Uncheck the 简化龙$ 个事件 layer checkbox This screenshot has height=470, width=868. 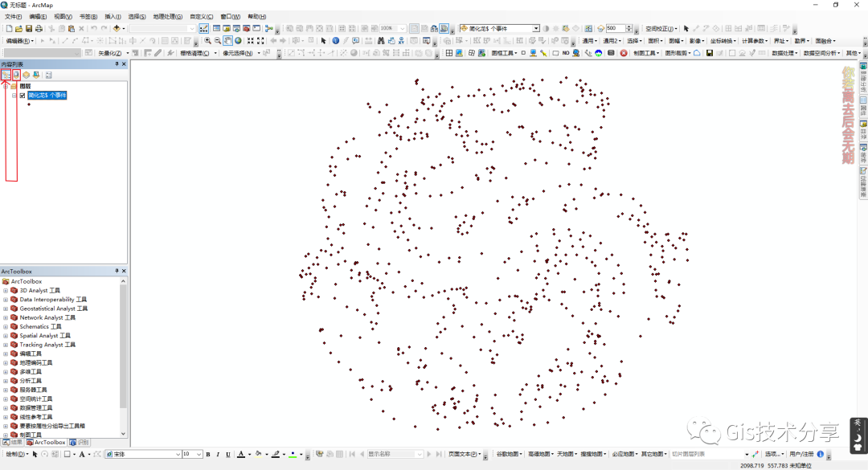pyautogui.click(x=23, y=95)
